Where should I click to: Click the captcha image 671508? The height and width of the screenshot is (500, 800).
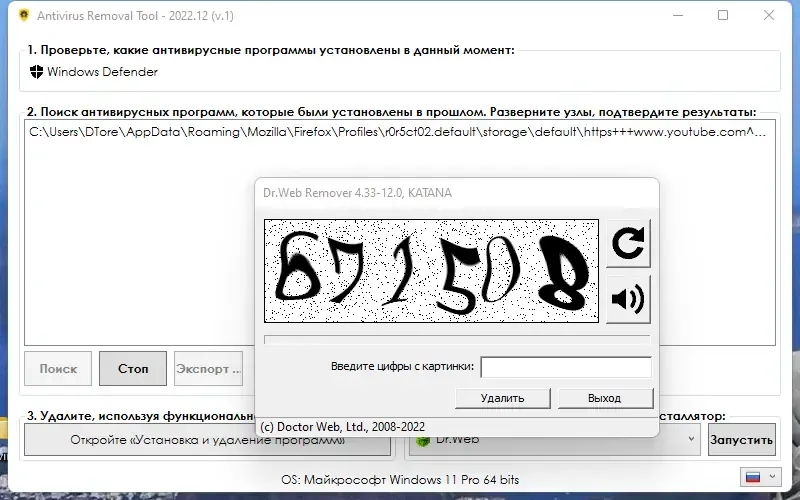(x=431, y=271)
